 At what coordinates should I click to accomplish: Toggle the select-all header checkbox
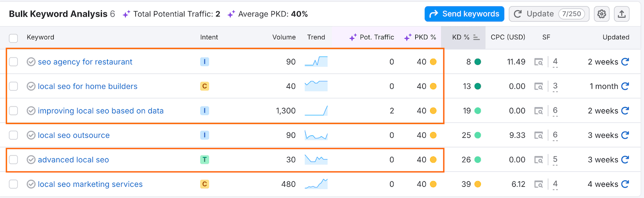[14, 38]
